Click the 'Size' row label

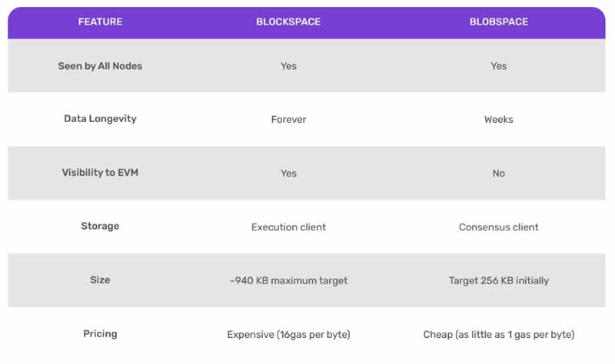[x=100, y=280]
